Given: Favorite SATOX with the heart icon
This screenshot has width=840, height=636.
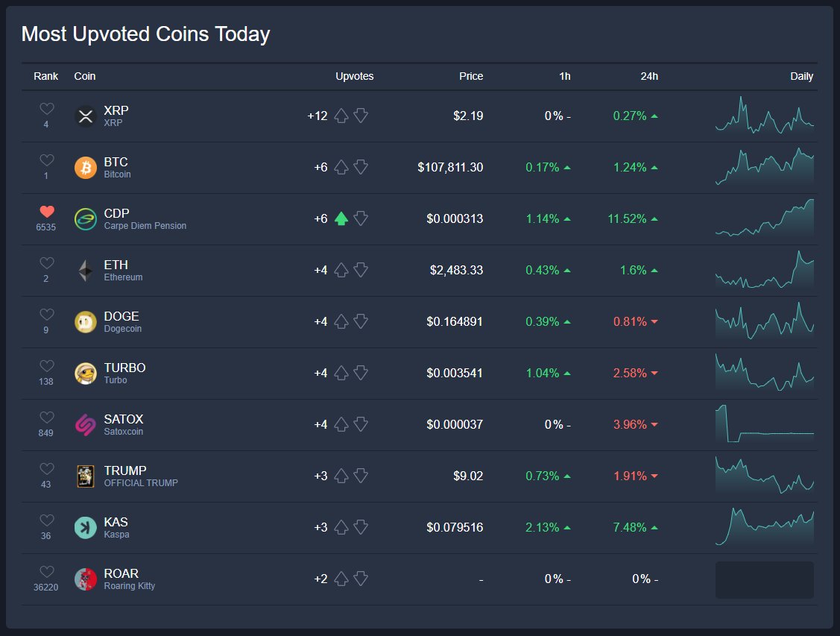Looking at the screenshot, I should [x=47, y=418].
